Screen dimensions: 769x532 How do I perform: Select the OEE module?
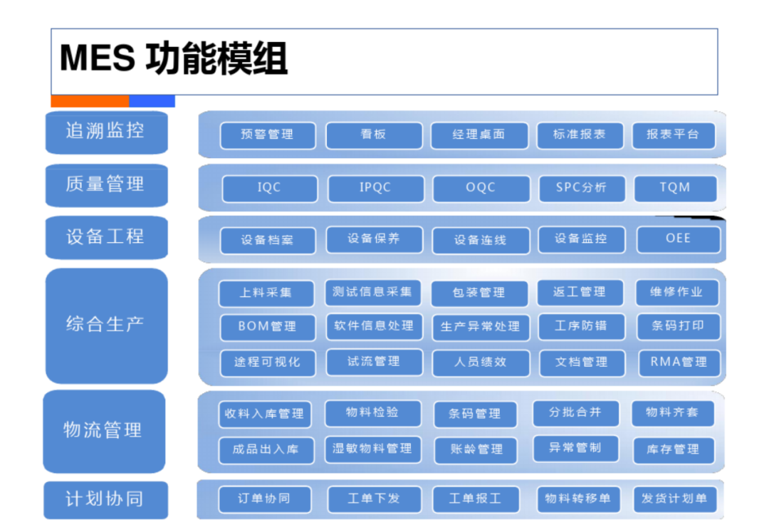pyautogui.click(x=679, y=239)
